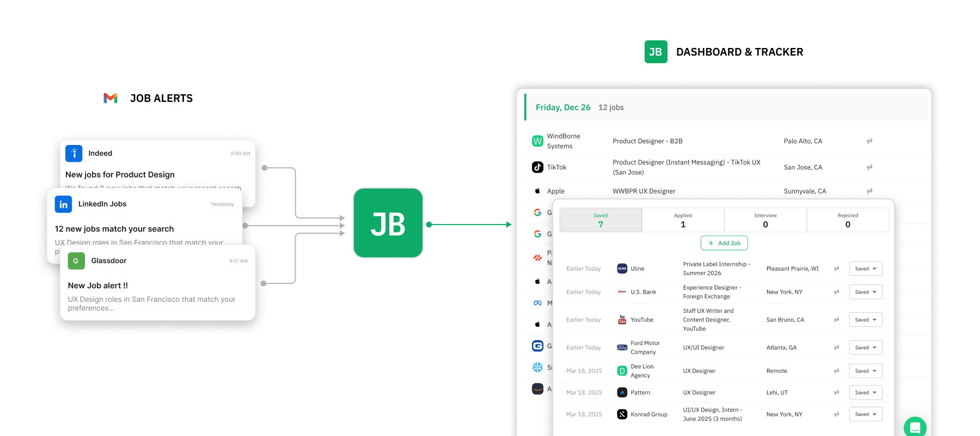Click Experience Designer - Foreign Exchange title
The width and height of the screenshot is (980, 436).
pos(712,292)
